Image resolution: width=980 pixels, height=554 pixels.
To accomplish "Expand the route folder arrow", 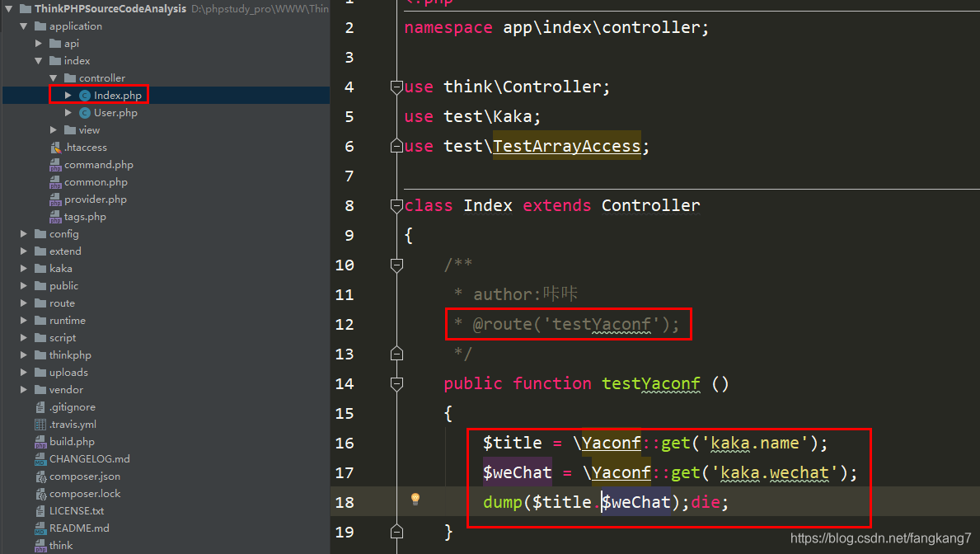I will pos(24,303).
